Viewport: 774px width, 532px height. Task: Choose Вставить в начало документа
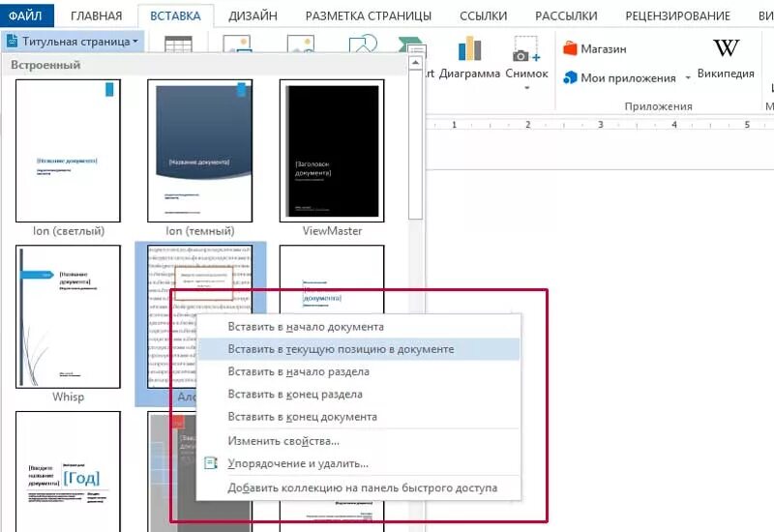pyautogui.click(x=358, y=327)
